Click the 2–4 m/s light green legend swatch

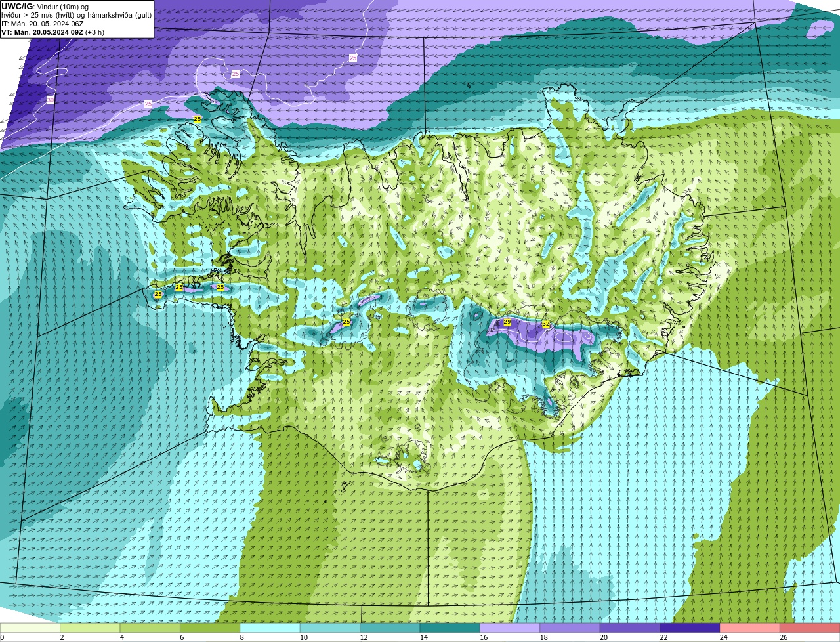click(x=91, y=628)
